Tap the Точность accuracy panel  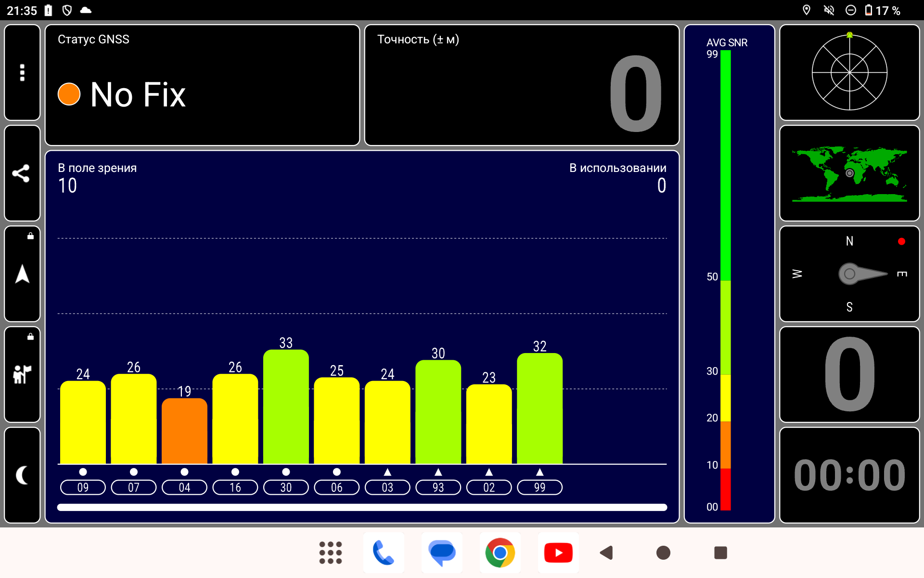pyautogui.click(x=522, y=85)
